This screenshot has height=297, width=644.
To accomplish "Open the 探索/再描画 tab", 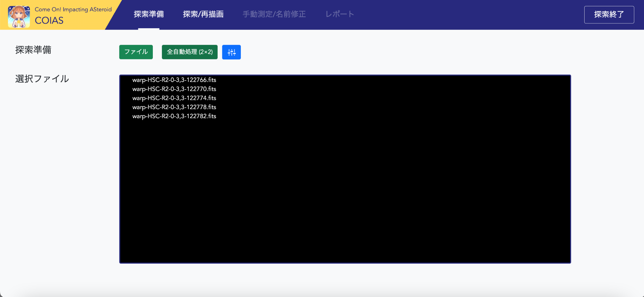I will 203,14.
